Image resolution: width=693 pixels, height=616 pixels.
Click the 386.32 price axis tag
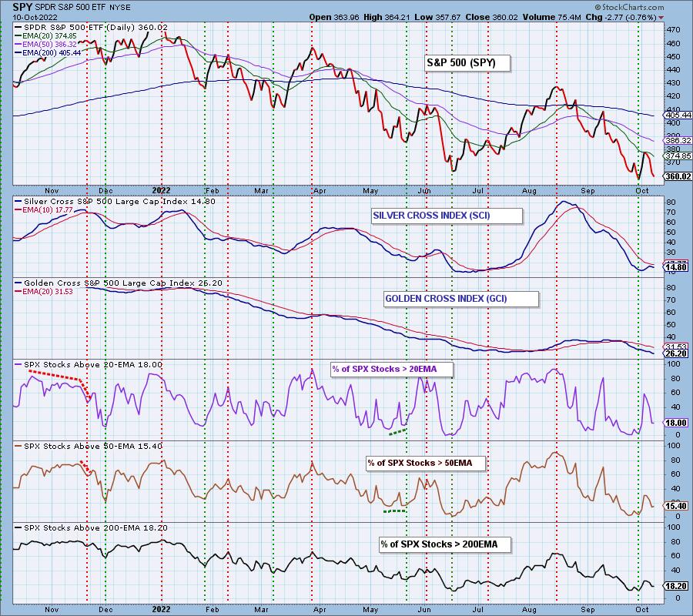pos(678,140)
